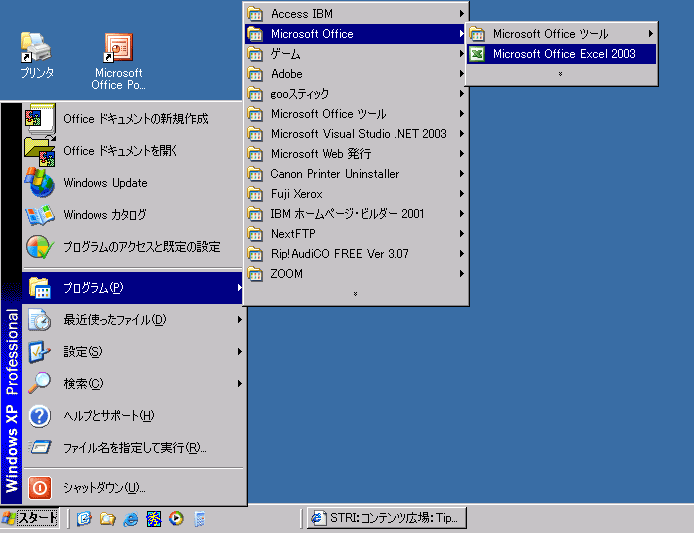The width and height of the screenshot is (694, 533).
Task: Open the Access IBM program folder
Action: coord(356,14)
